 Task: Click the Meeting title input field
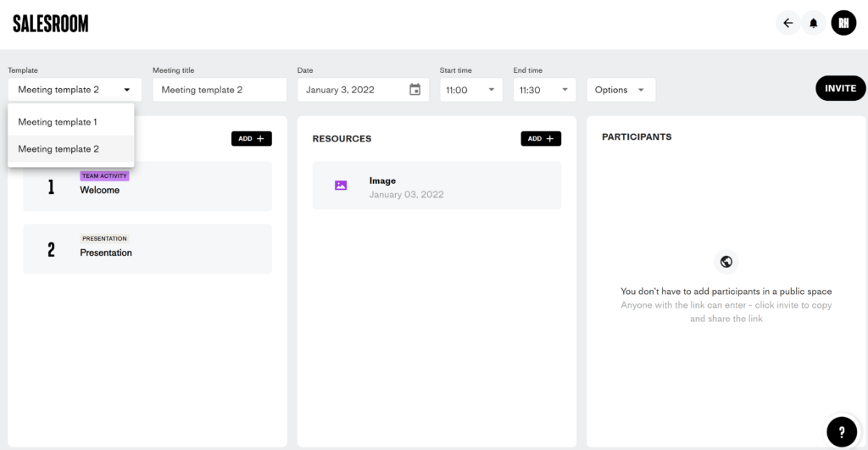pyautogui.click(x=220, y=90)
